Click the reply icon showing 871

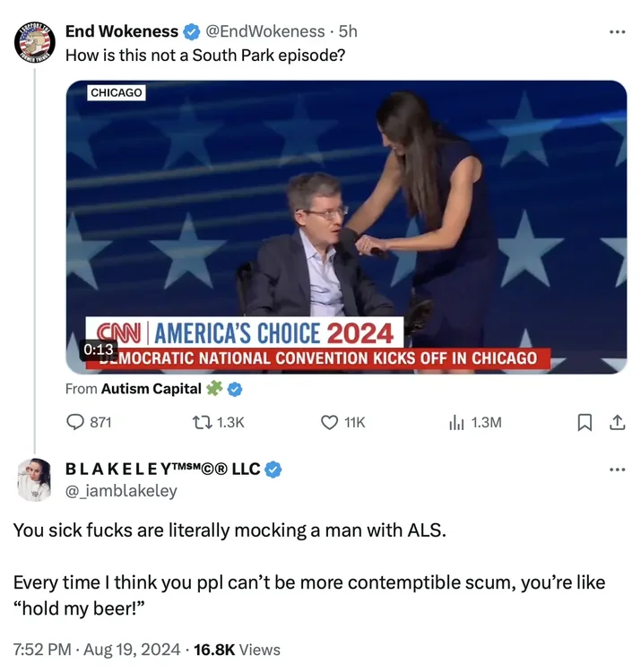pos(75,422)
